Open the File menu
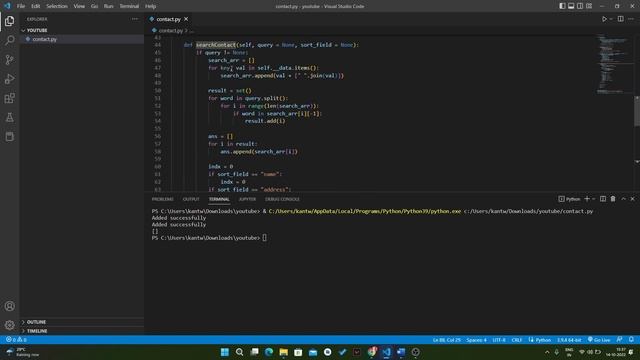Image resolution: width=640 pixels, height=360 pixels. coord(21,6)
